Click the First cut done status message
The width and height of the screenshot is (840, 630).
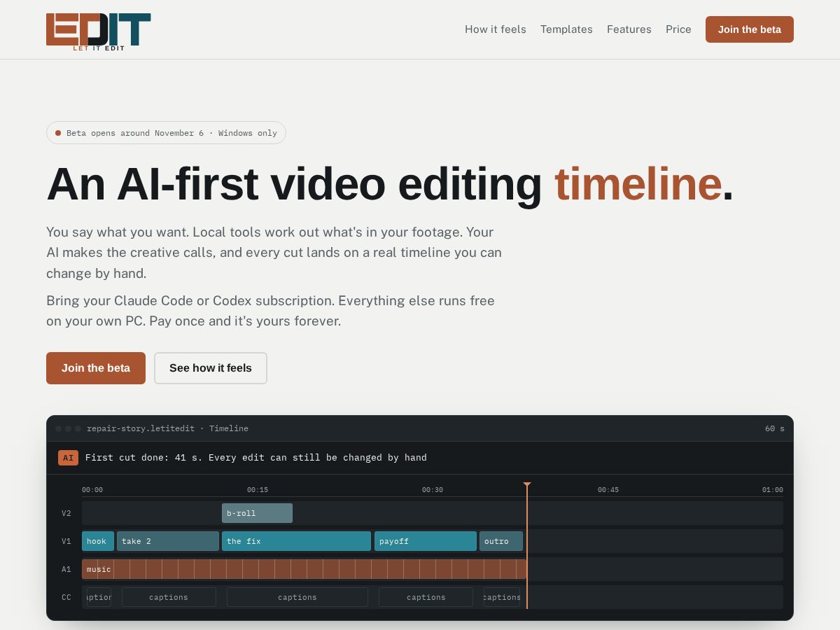256,458
